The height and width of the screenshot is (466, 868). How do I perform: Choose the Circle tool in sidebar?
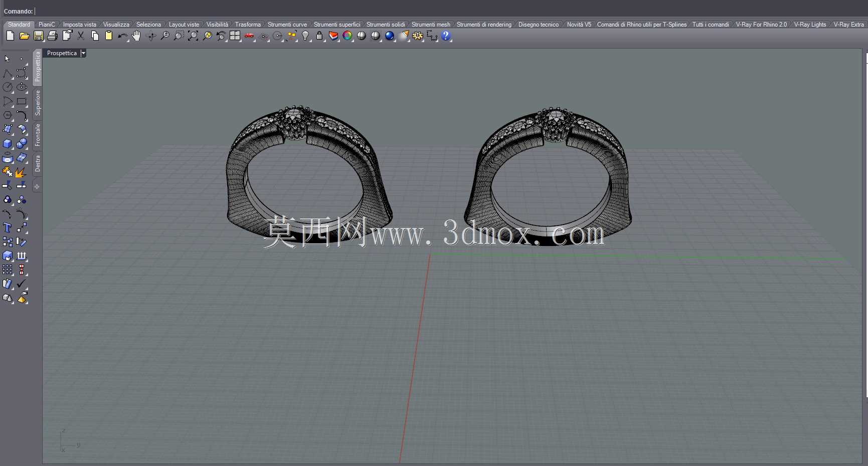pos(8,87)
